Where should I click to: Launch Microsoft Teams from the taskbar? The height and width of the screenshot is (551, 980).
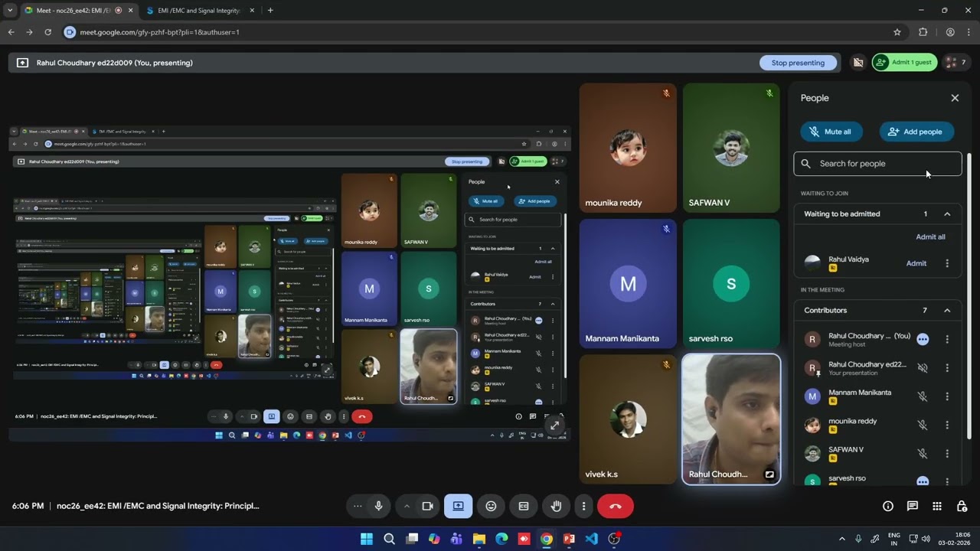(x=457, y=539)
